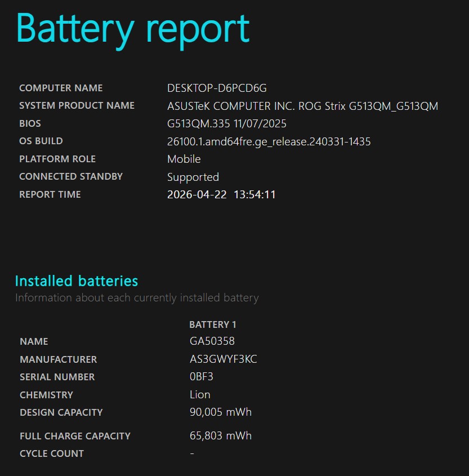
Task: Click the BATTERY 1 column header
Action: coord(213,324)
